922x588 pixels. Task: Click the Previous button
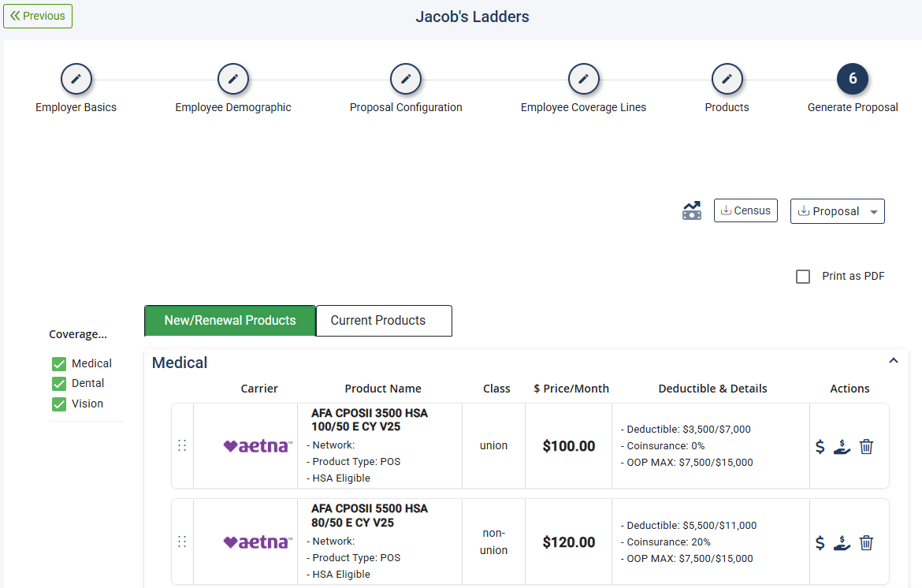click(38, 16)
